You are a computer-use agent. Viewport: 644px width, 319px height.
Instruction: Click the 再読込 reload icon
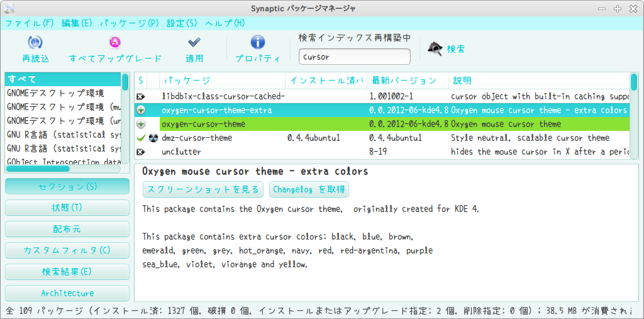tap(35, 42)
